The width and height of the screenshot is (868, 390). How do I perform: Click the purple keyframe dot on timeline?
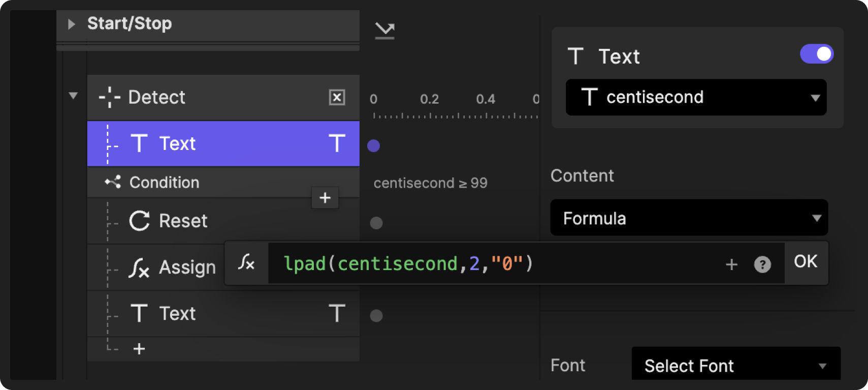pos(373,146)
